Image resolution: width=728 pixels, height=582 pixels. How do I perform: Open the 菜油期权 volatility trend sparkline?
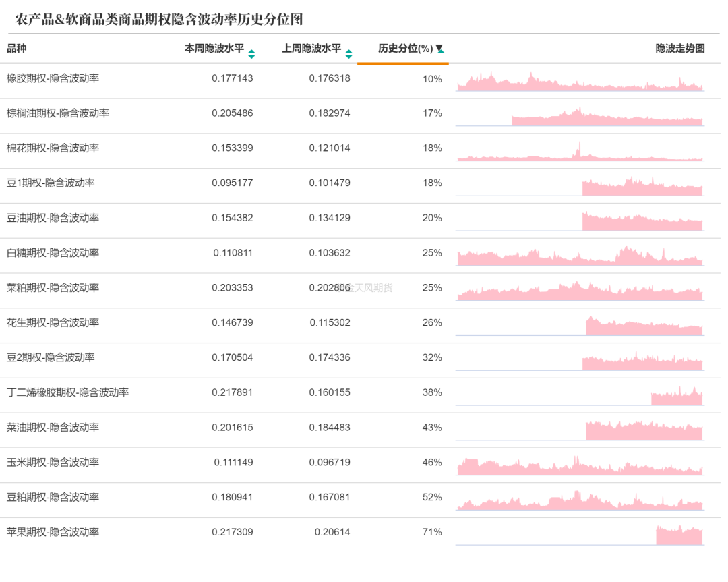tap(580, 430)
